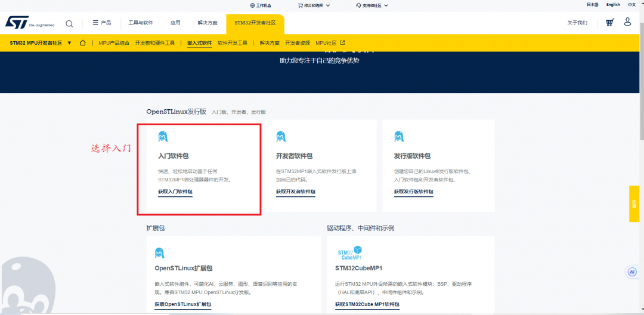Click 获取STM32Cube MP1软件包 link
Image resolution: width=644 pixels, height=315 pixels.
367,304
